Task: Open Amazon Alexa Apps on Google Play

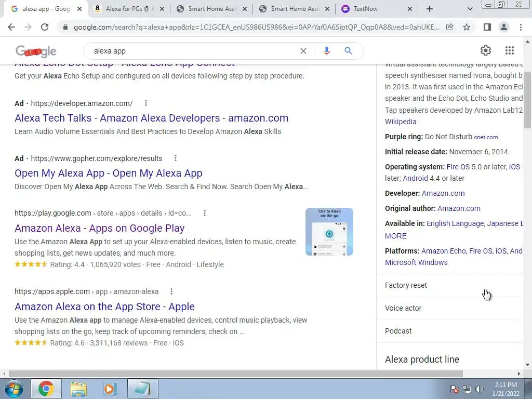Action: pyautogui.click(x=99, y=228)
